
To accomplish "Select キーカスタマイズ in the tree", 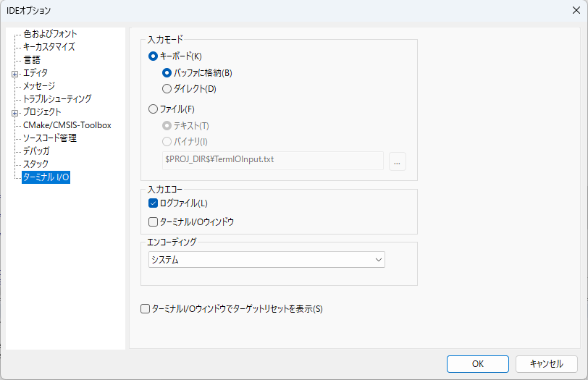I will (49, 47).
